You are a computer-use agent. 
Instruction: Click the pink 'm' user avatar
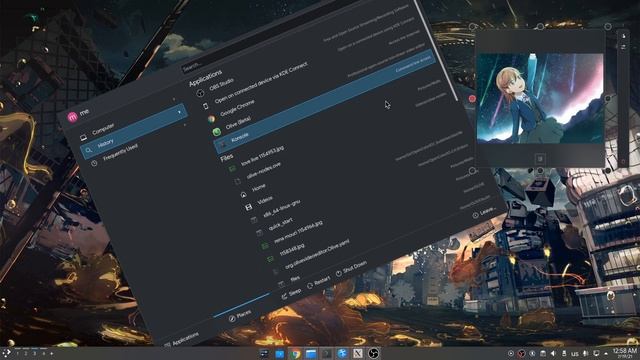pos(73,117)
